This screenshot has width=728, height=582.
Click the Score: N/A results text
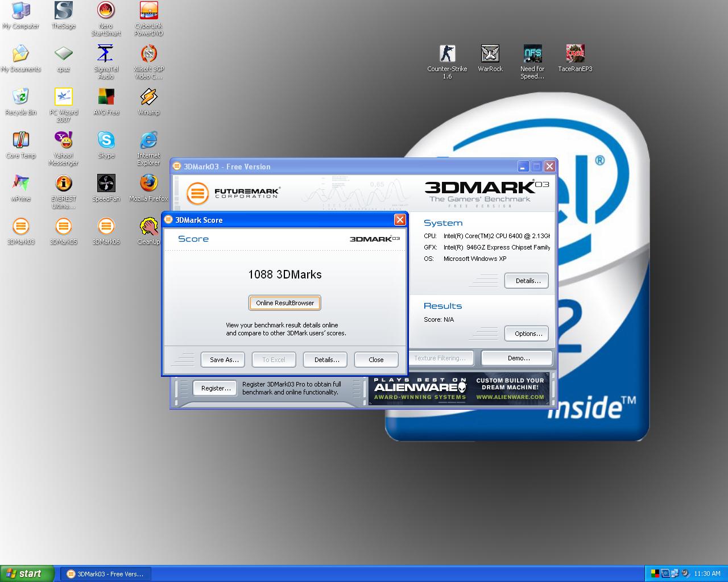[439, 319]
